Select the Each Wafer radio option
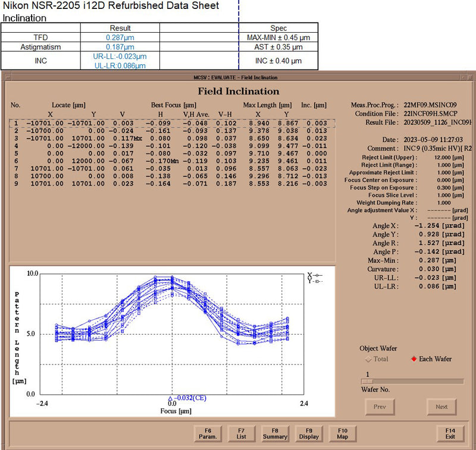The height and width of the screenshot is (450, 476). [x=414, y=358]
